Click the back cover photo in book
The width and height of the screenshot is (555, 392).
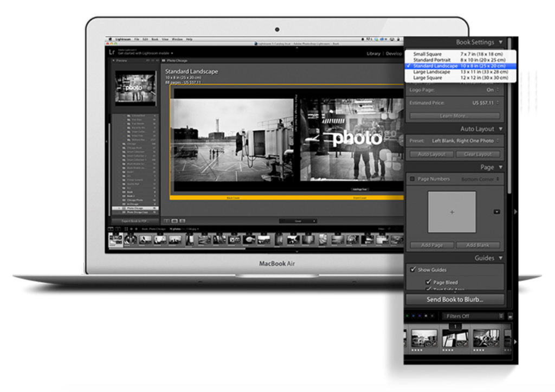[232, 140]
